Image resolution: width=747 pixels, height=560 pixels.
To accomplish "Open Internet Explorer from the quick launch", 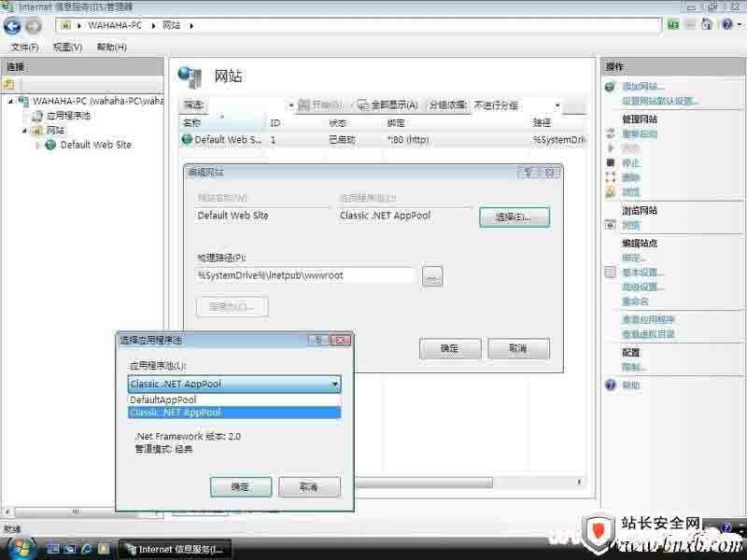I will pos(87,549).
